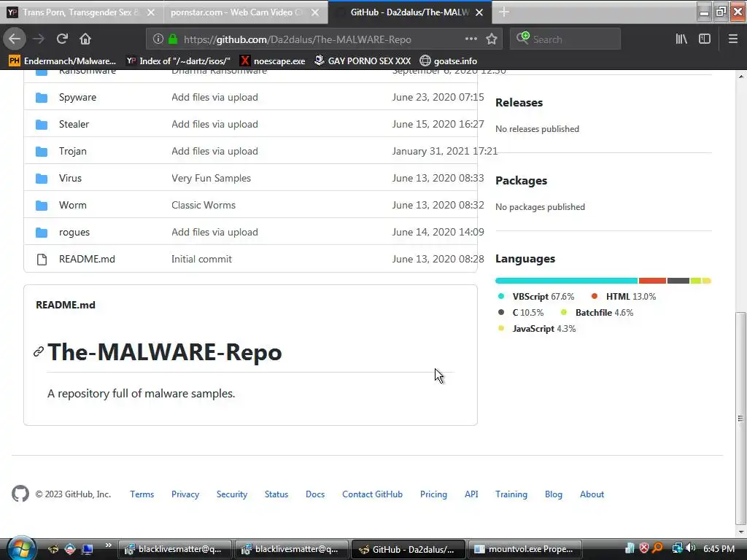The image size is (747, 560).
Task: Open the noescape.exe bookmark
Action: [273, 61]
